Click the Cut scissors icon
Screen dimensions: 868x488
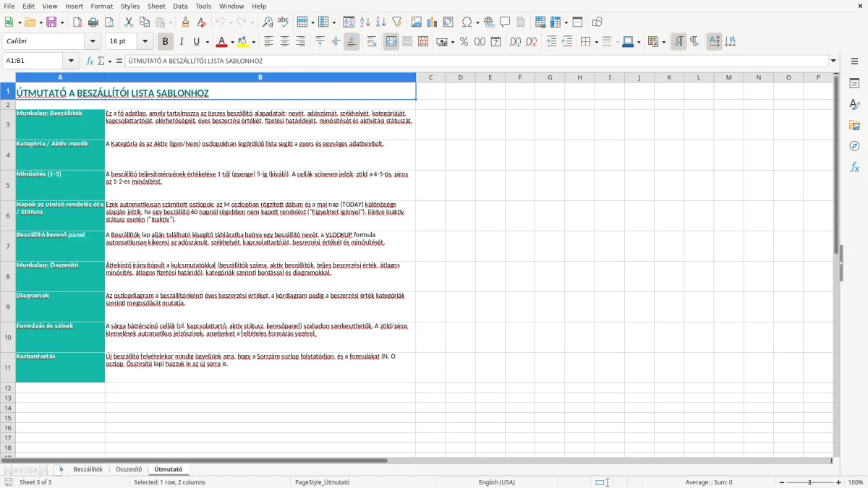click(128, 22)
